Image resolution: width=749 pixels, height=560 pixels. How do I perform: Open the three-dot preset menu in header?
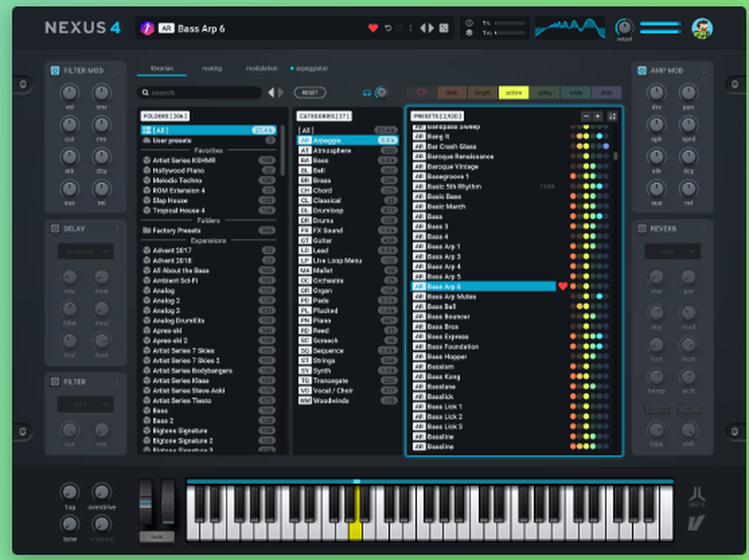410,28
